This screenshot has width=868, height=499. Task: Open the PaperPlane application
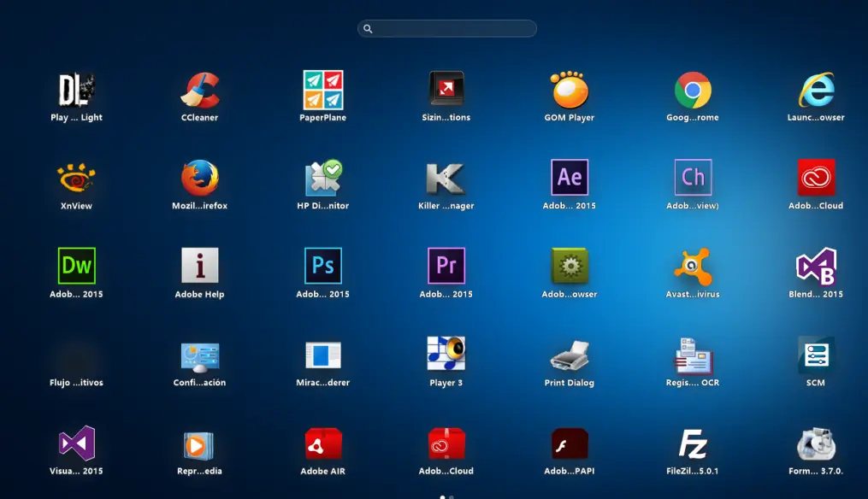coord(323,91)
